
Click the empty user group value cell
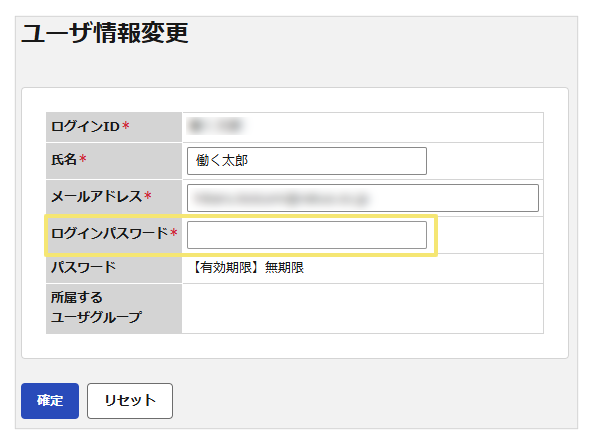(x=363, y=308)
